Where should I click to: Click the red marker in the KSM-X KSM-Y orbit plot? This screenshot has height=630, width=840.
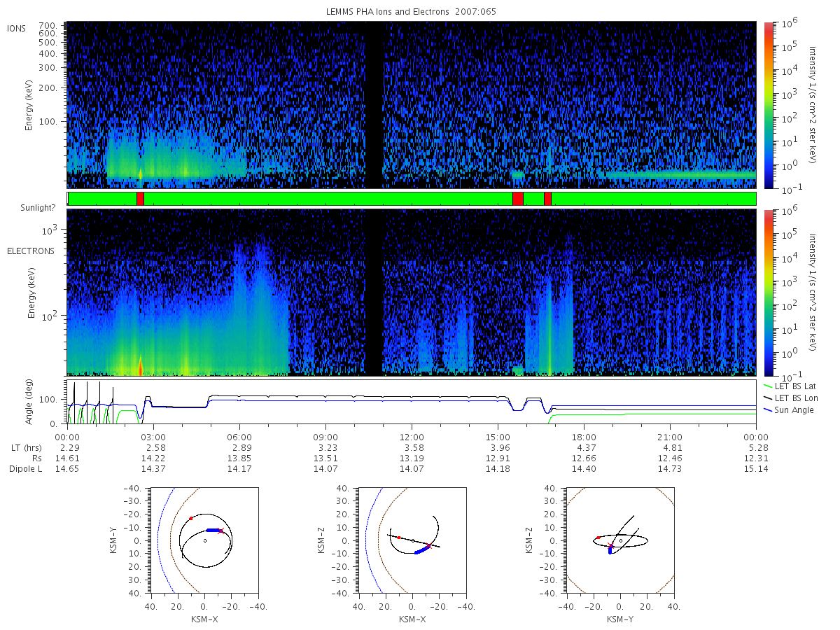point(190,519)
